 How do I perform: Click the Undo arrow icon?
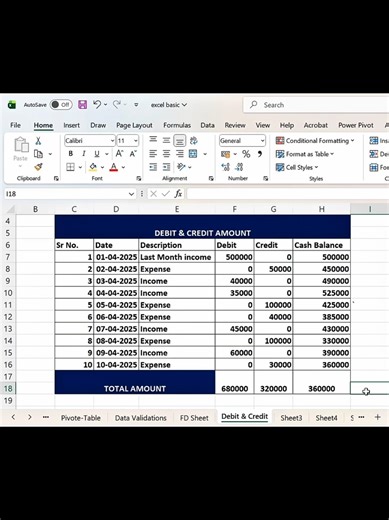click(x=97, y=105)
